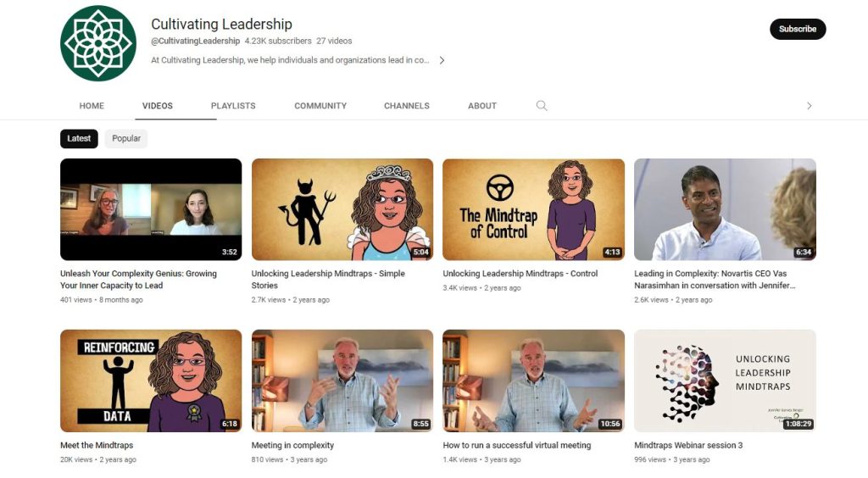Click 20K views 2 years ago text
The image size is (868, 478).
(98, 459)
